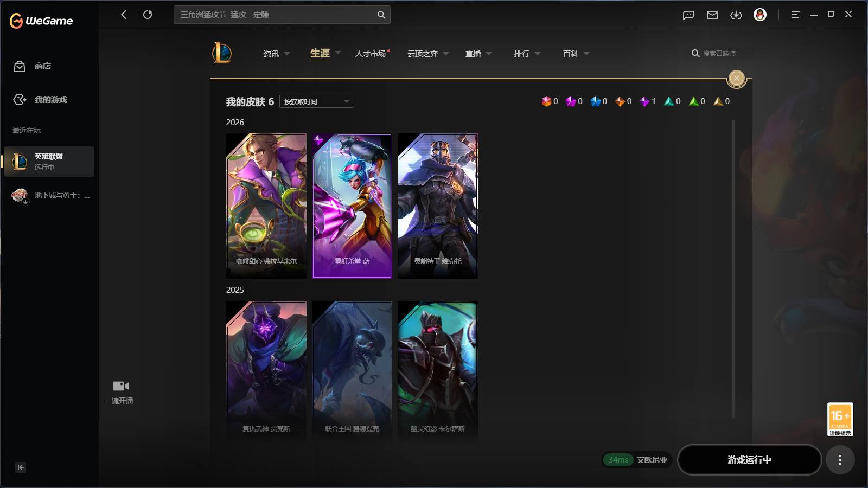The height and width of the screenshot is (488, 868).
Task: Click the 我的游戏 gamepad icon
Action: point(20,100)
